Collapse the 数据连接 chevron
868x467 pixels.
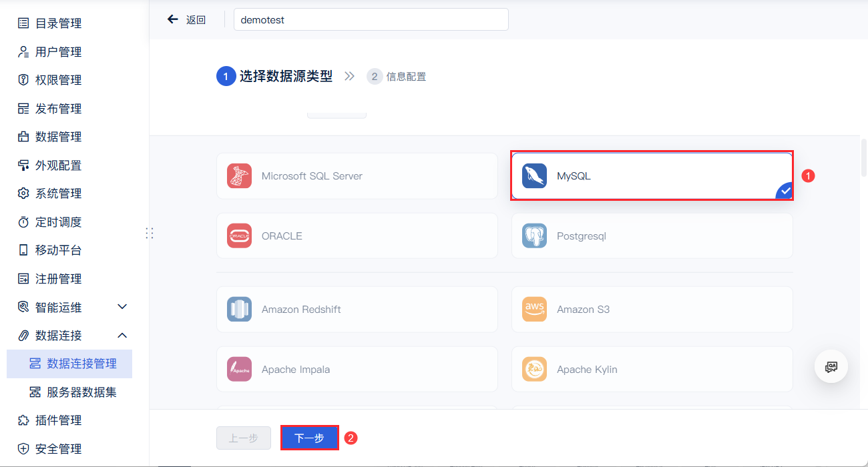pyautogui.click(x=122, y=336)
